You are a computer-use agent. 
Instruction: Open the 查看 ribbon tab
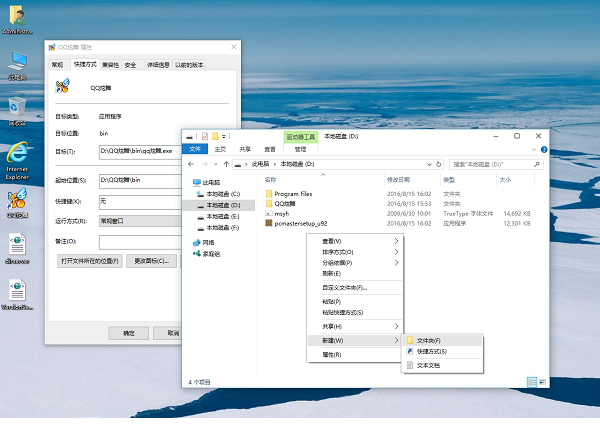[270, 149]
